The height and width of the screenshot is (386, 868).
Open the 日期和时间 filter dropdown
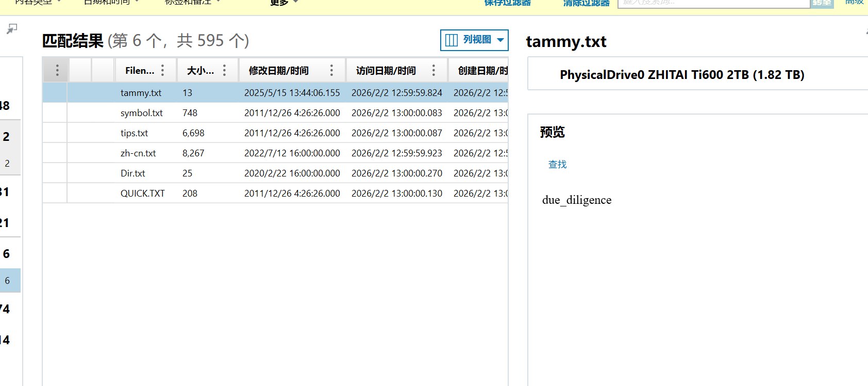click(x=111, y=3)
